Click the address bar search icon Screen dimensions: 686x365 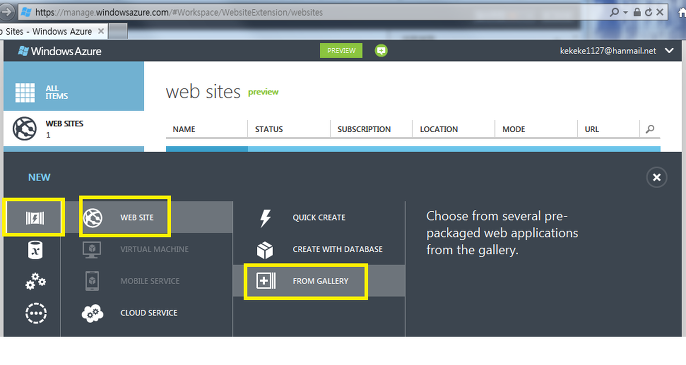614,12
